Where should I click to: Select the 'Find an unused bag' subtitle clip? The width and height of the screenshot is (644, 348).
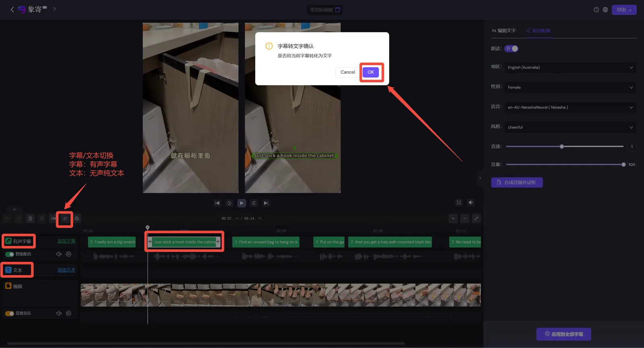point(266,242)
